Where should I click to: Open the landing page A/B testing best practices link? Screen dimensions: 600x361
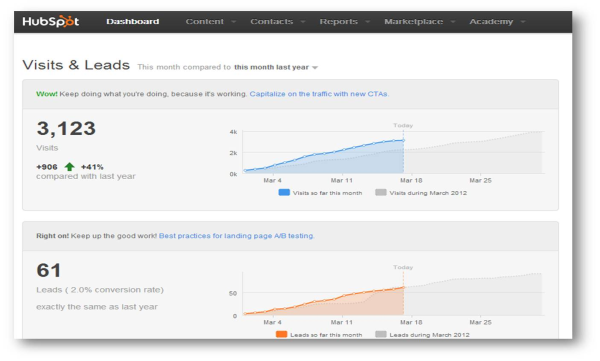point(236,236)
